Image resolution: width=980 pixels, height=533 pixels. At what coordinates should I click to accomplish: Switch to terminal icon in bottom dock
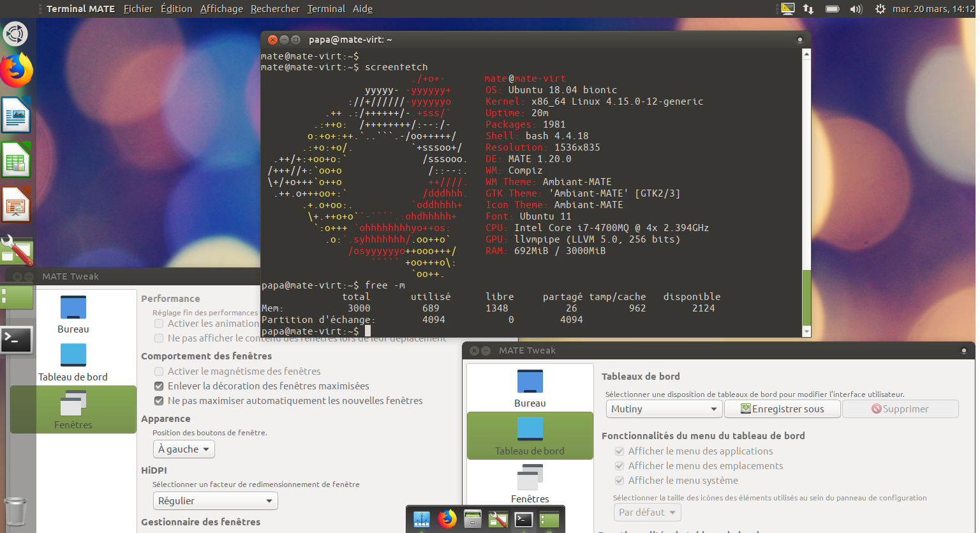tap(524, 520)
